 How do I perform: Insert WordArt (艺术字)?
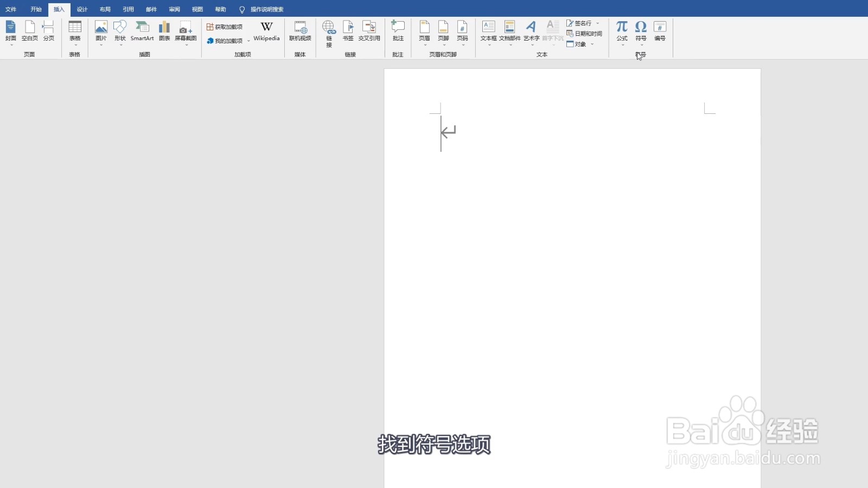(531, 33)
